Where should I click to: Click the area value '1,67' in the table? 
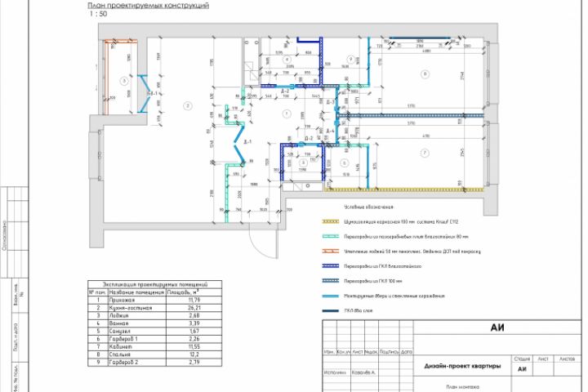click(194, 332)
